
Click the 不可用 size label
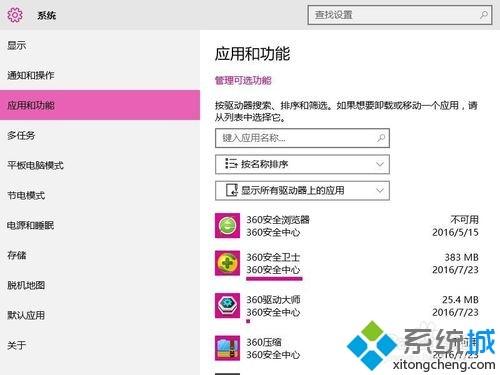tap(464, 220)
